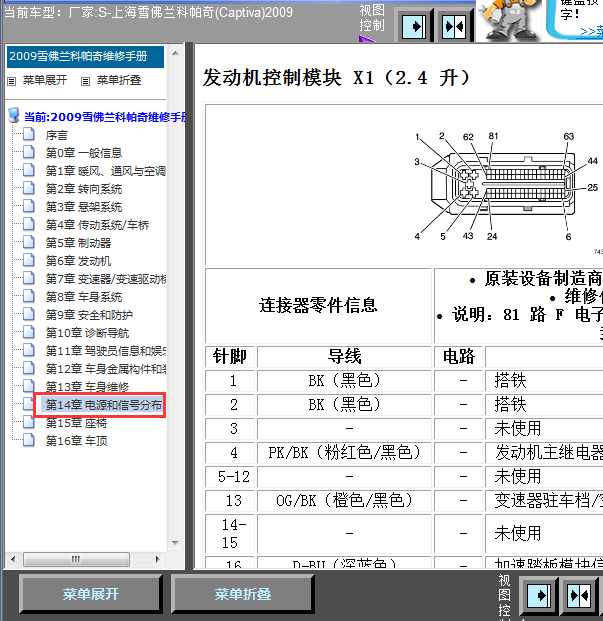
Task: Click the page icon beside 第0章 一般信息
Action: tap(29, 152)
